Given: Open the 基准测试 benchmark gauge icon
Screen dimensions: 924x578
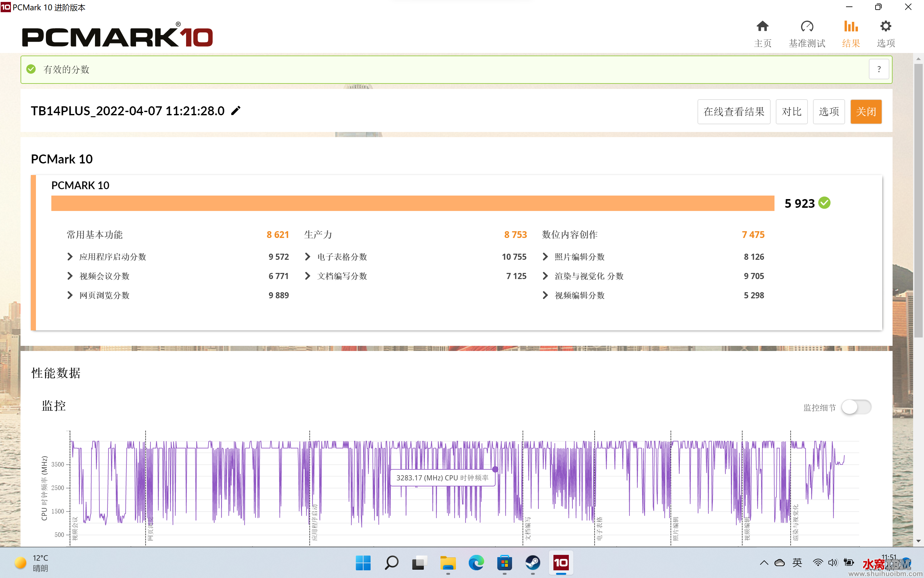Looking at the screenshot, I should coord(807,26).
